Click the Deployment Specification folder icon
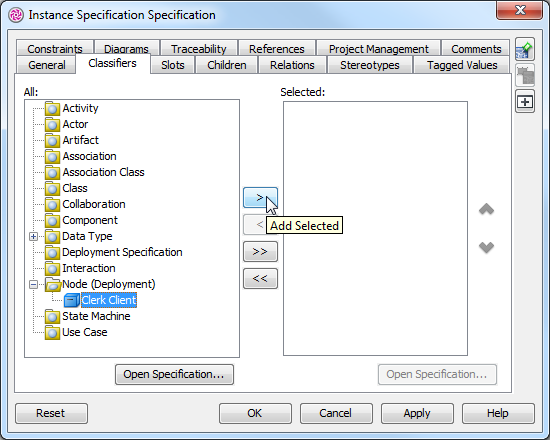This screenshot has height=440, width=550. click(x=52, y=253)
